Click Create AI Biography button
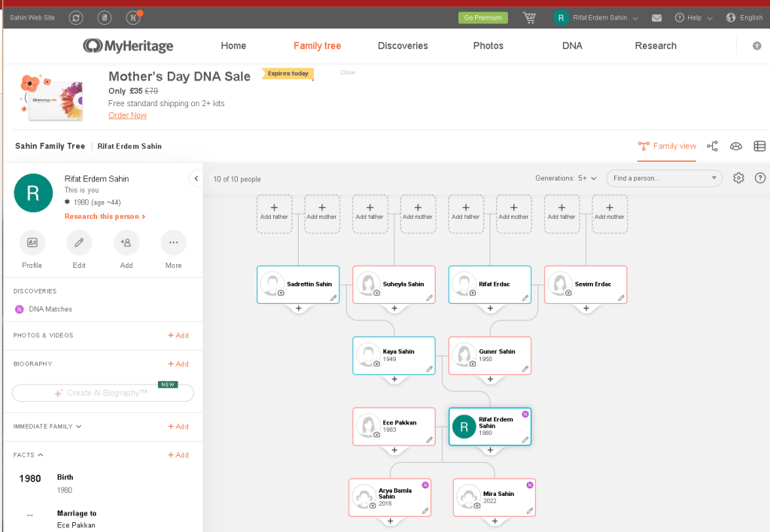 (102, 393)
